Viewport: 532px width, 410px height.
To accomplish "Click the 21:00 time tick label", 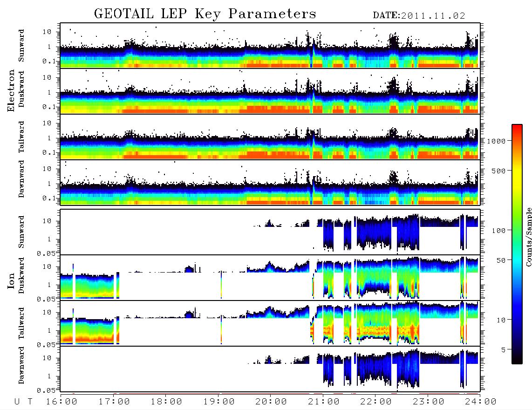I will coord(324,402).
